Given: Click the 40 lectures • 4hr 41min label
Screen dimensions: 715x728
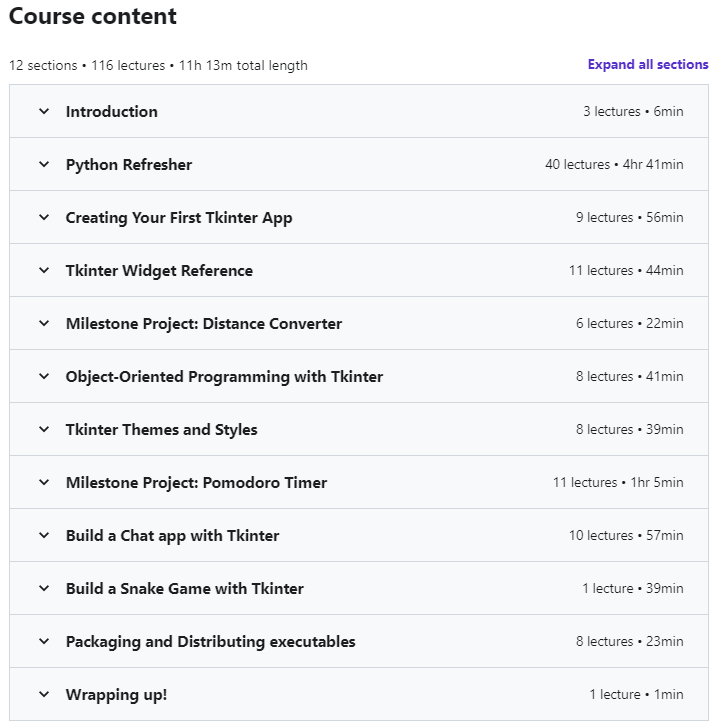Looking at the screenshot, I should pyautogui.click(x=614, y=164).
